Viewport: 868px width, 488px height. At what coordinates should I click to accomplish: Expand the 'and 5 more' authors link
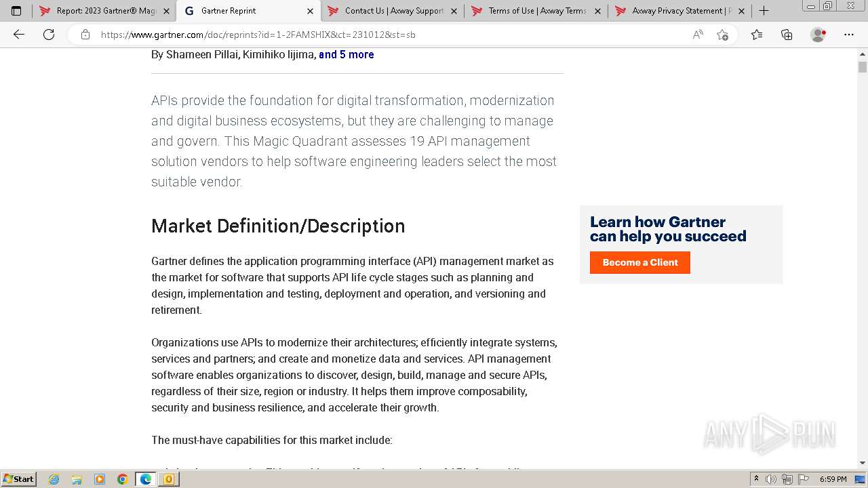point(347,54)
